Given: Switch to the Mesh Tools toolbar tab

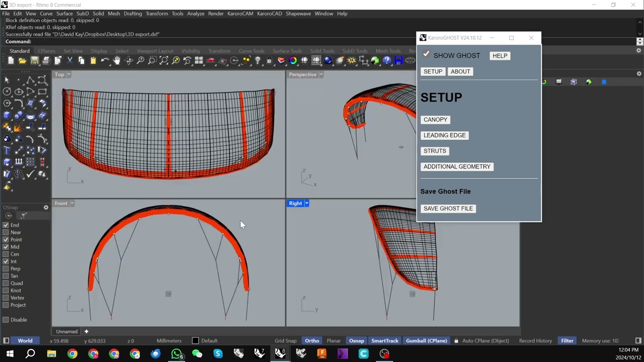Looking at the screenshot, I should pyautogui.click(x=388, y=51).
